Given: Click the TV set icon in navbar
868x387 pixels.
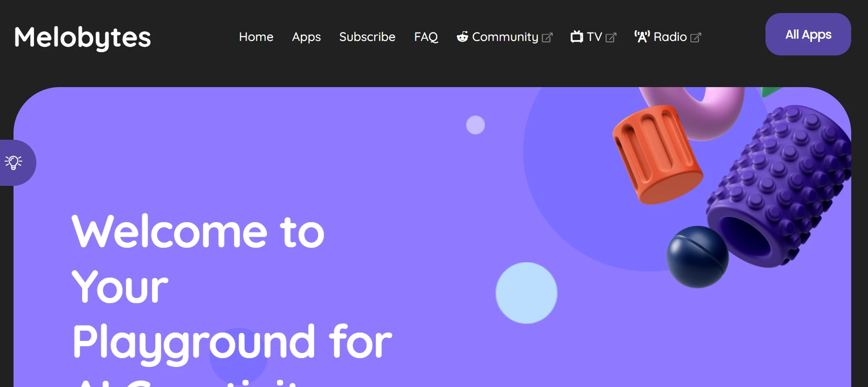Looking at the screenshot, I should (x=577, y=37).
